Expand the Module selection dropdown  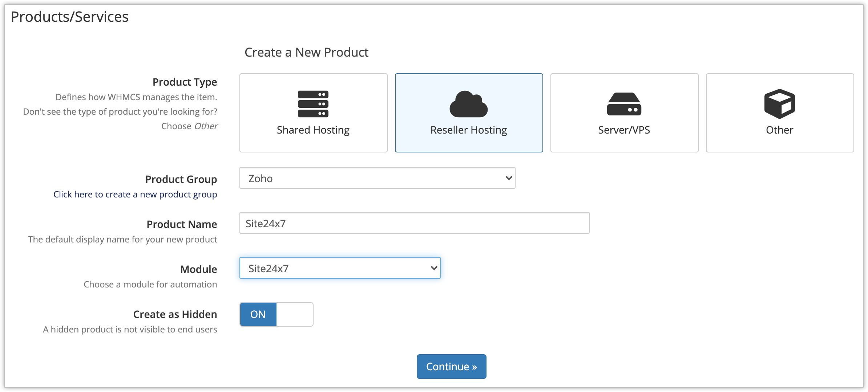(x=340, y=268)
